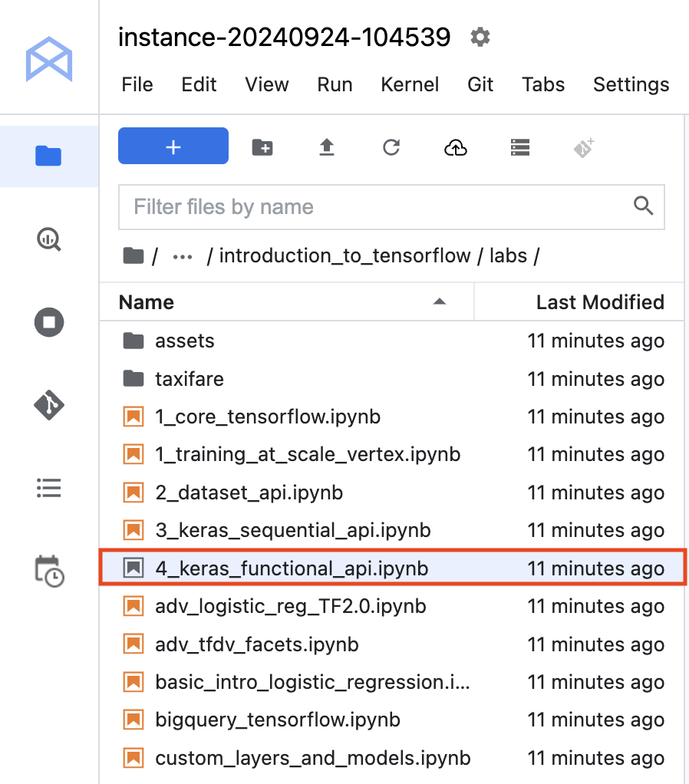Open the Git menu

(x=480, y=84)
